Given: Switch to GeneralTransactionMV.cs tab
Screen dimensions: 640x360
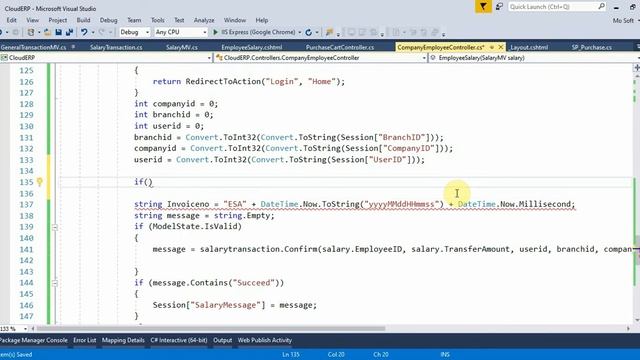Looking at the screenshot, I should pyautogui.click(x=33, y=47).
